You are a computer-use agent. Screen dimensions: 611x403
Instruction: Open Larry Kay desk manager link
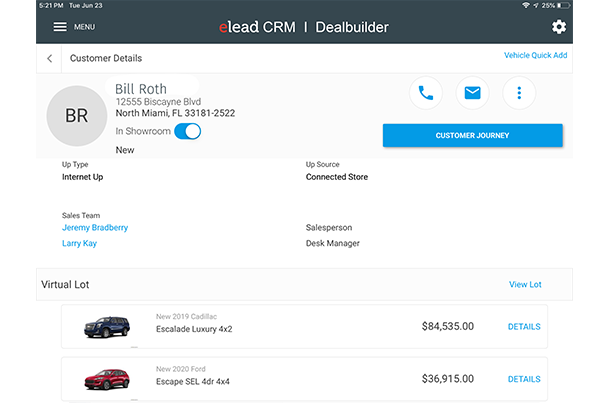coord(79,243)
